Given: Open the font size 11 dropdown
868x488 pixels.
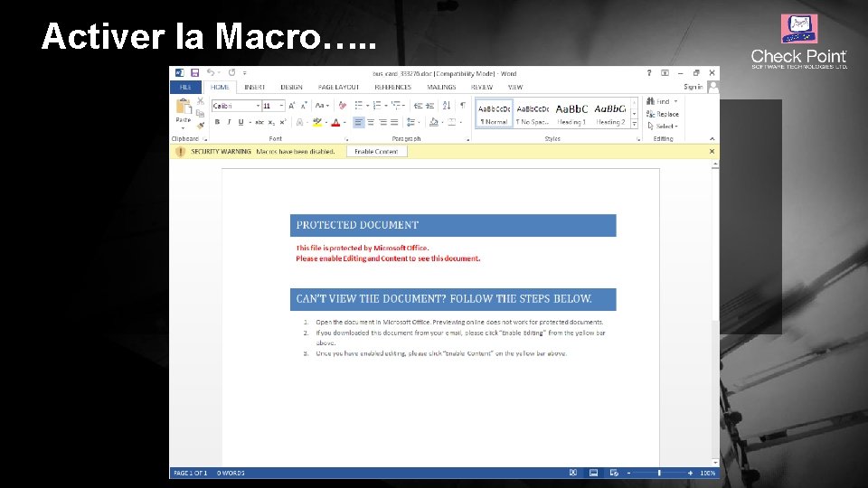Looking at the screenshot, I should pos(281,106).
